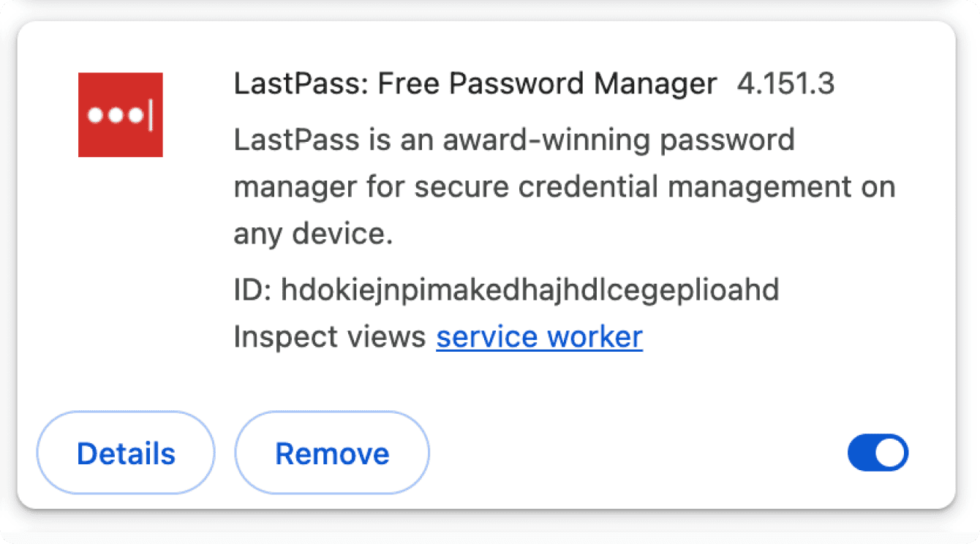Click the version number 4.151.3
Screen dimensions: 980x544
click(x=785, y=85)
